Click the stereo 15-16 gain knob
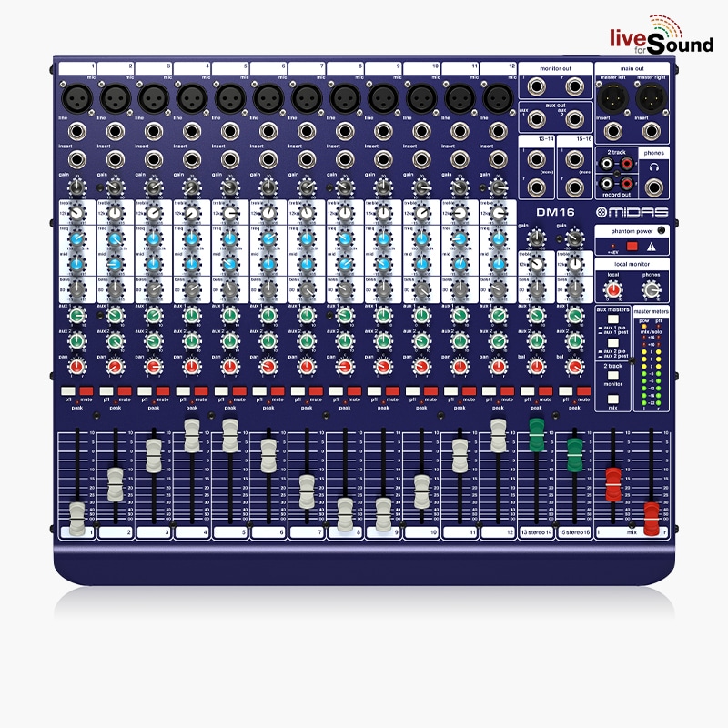The height and width of the screenshot is (728, 728). pyautogui.click(x=575, y=238)
